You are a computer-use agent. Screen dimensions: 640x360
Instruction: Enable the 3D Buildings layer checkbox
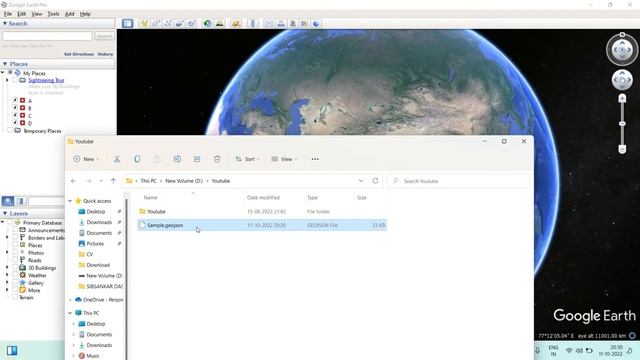(x=15, y=268)
